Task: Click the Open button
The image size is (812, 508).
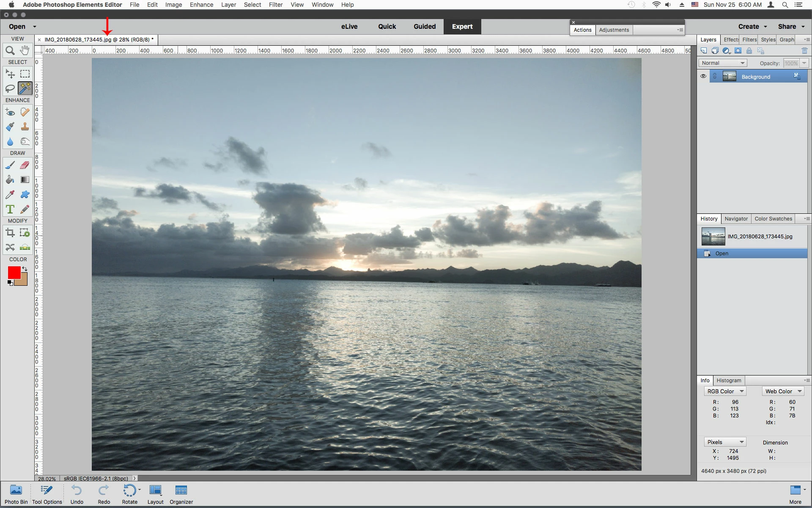Action: click(x=17, y=26)
